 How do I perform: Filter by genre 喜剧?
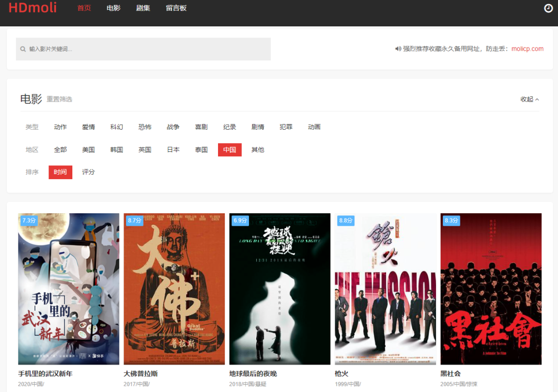coord(201,127)
